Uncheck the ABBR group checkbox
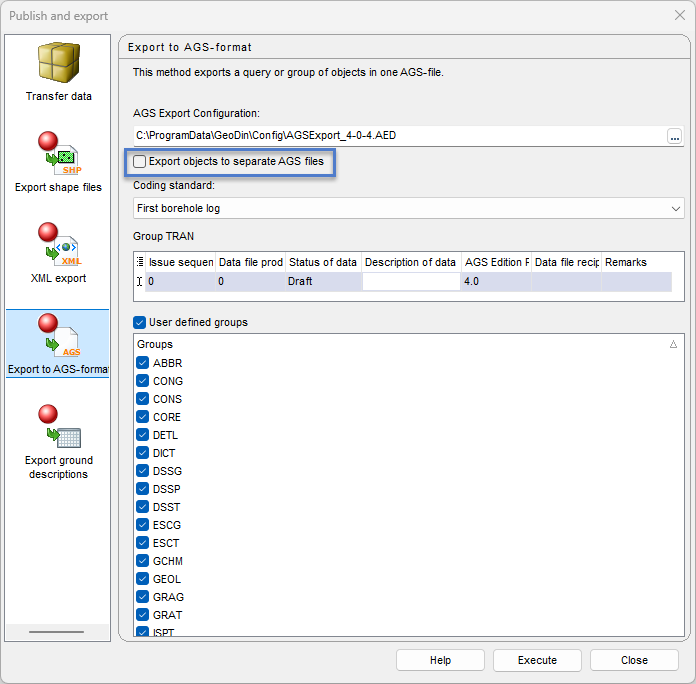Screen dimensions: 696x684 coord(142,363)
